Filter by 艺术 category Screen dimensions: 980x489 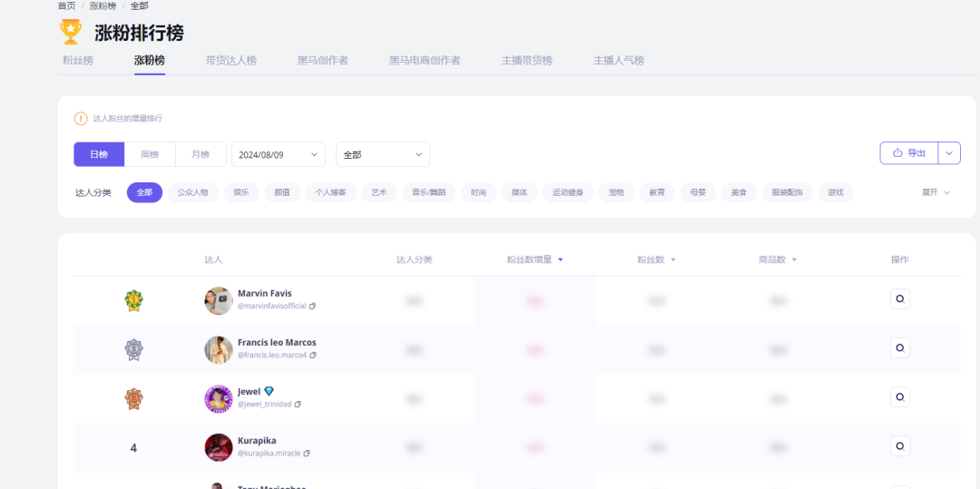(x=379, y=192)
